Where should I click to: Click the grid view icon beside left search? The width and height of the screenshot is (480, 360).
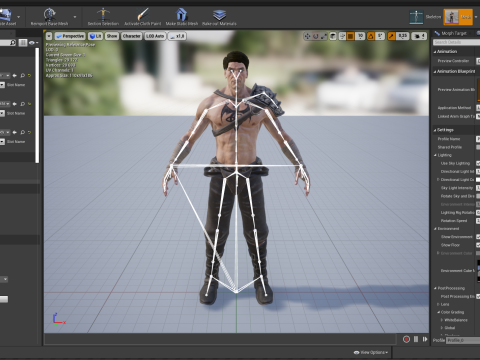(x=23, y=43)
